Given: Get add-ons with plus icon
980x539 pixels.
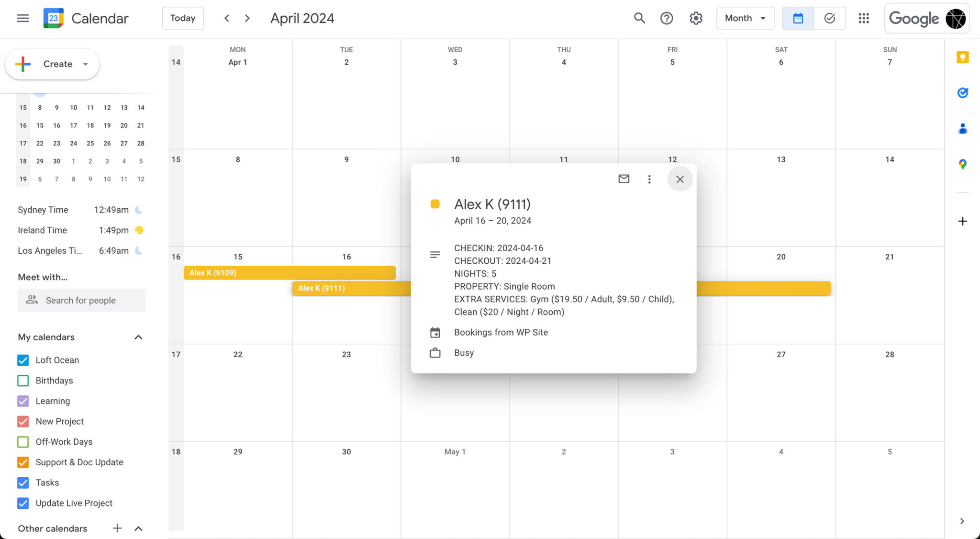Looking at the screenshot, I should coord(962,221).
